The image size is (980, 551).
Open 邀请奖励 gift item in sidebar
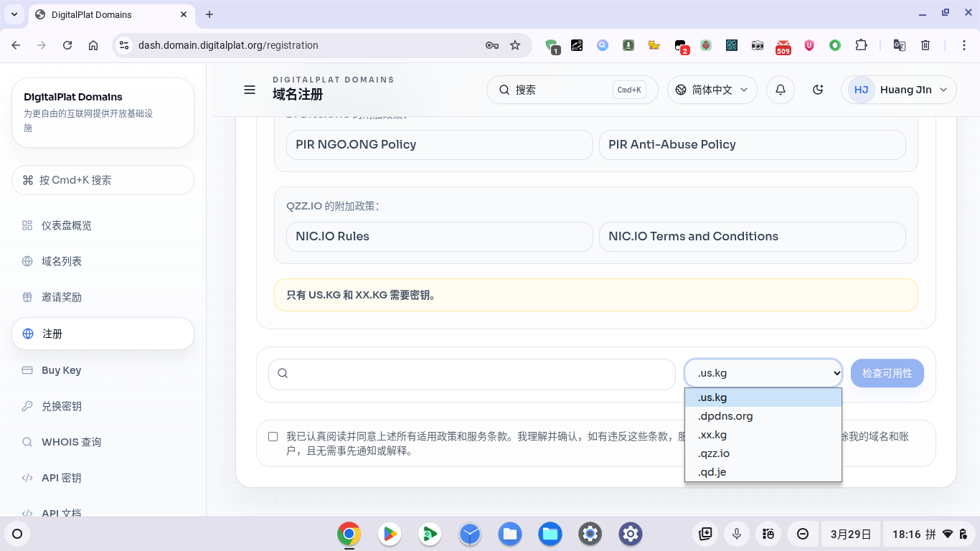pos(62,297)
